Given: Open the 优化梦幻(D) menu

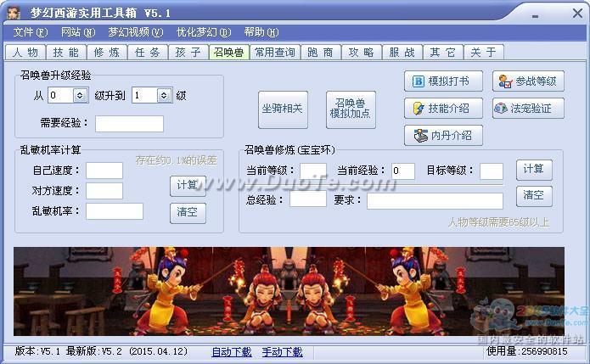Looking at the screenshot, I should tap(204, 32).
